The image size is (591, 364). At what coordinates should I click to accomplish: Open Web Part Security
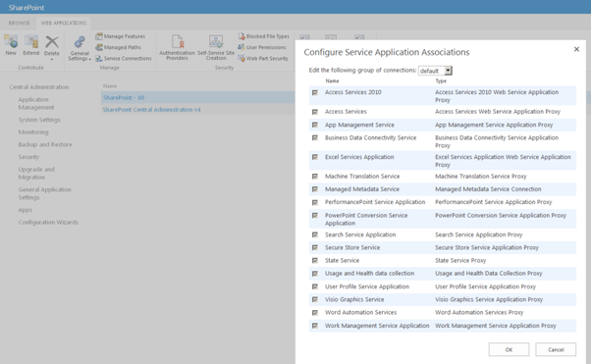[263, 59]
